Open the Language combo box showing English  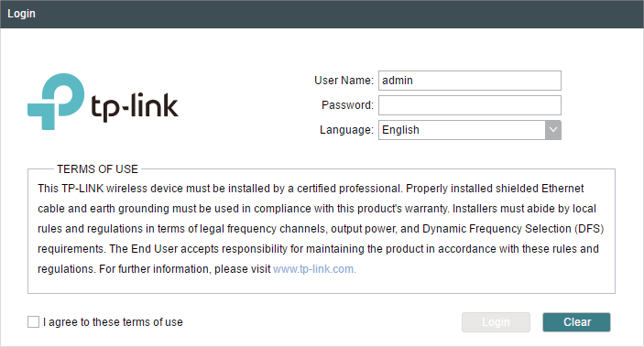point(469,130)
